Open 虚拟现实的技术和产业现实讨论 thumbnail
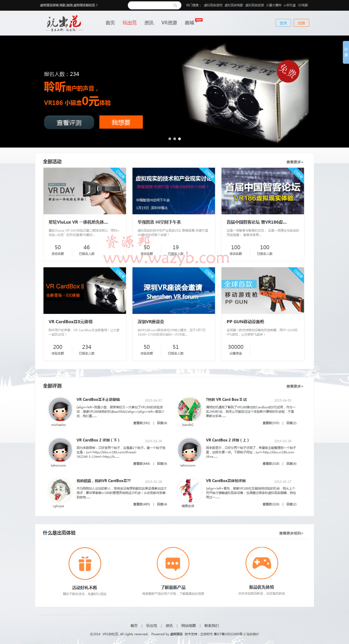 174,191
